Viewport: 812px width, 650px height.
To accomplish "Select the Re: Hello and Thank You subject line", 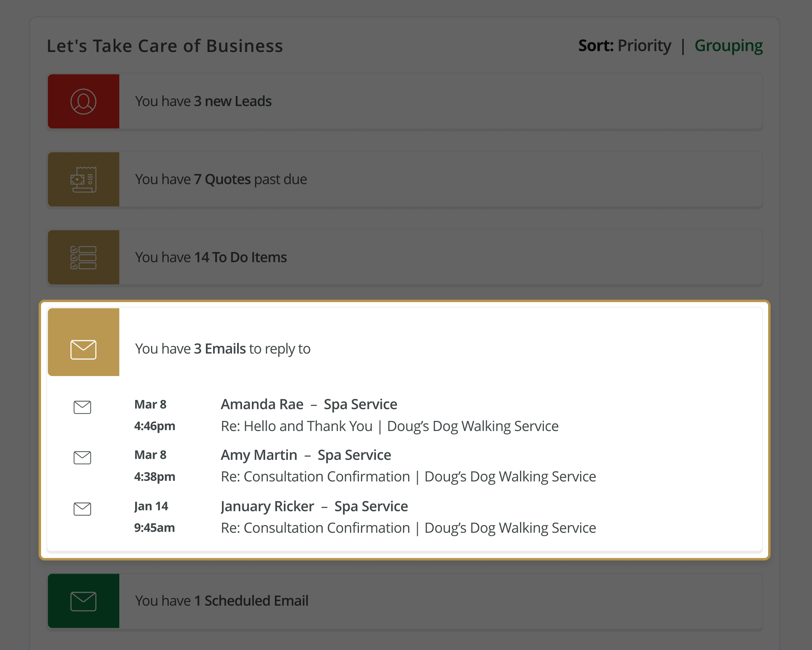I will click(296, 426).
